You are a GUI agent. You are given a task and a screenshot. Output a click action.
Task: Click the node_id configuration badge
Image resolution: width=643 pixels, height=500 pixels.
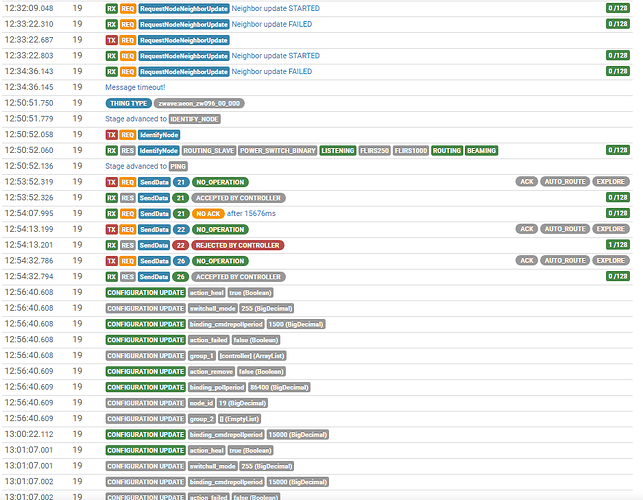(x=201, y=403)
